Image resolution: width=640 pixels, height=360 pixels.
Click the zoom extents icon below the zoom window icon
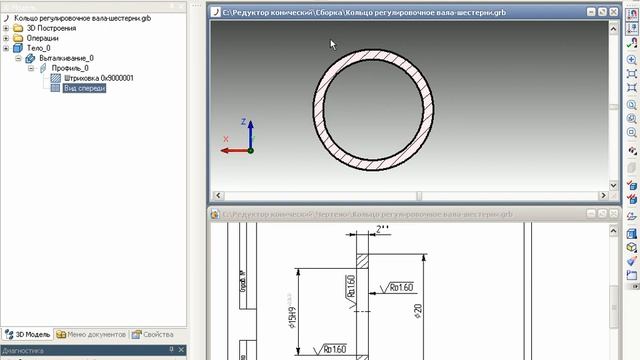pos(632,88)
